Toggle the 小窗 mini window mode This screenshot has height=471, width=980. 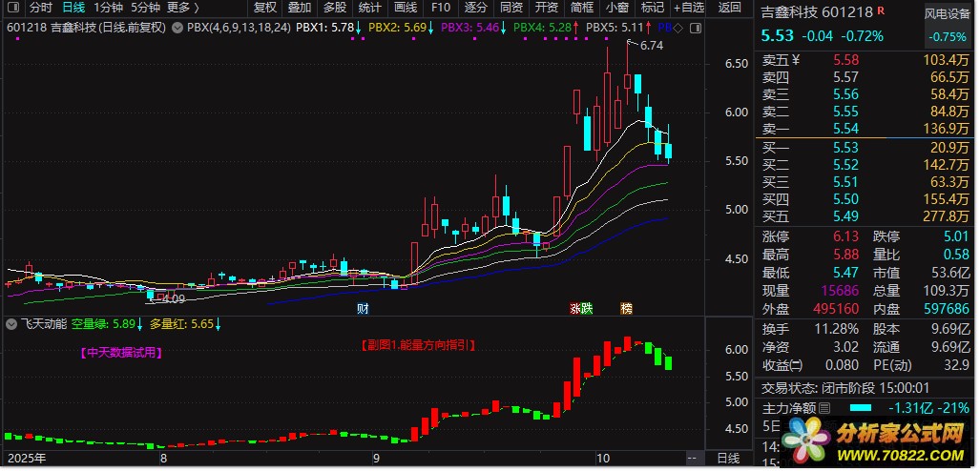point(616,8)
